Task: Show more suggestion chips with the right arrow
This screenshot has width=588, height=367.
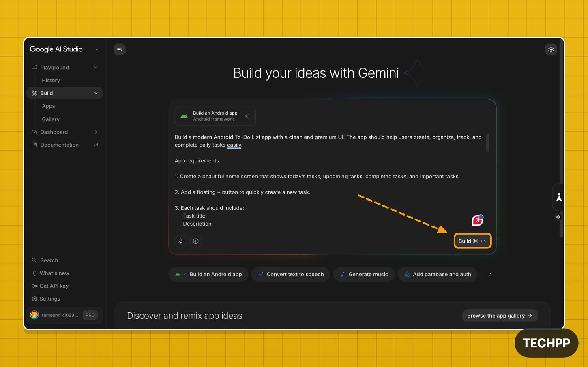Action: pyautogui.click(x=490, y=274)
